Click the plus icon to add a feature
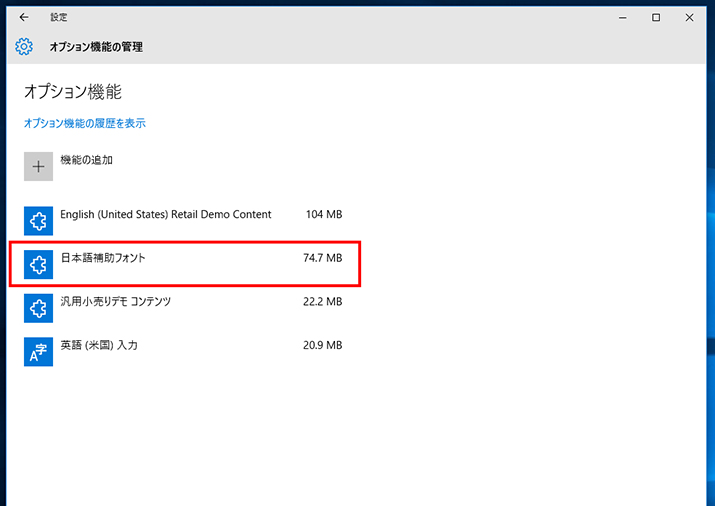 click(x=38, y=166)
